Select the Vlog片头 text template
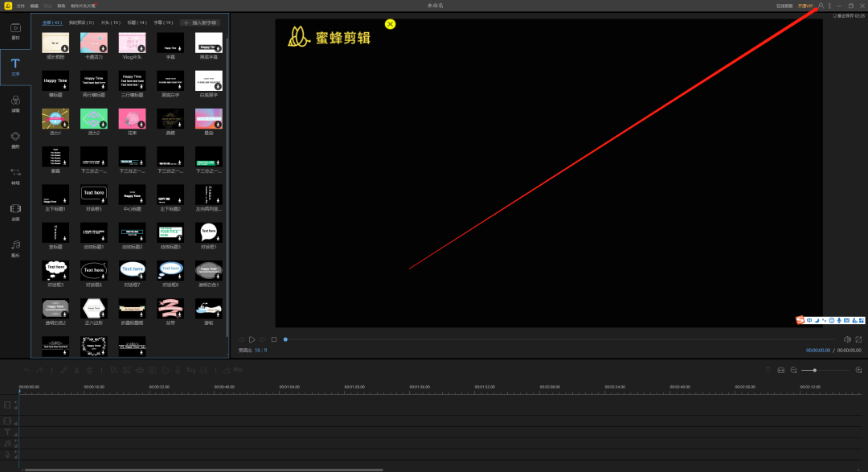This screenshot has width=868, height=472. [132, 43]
